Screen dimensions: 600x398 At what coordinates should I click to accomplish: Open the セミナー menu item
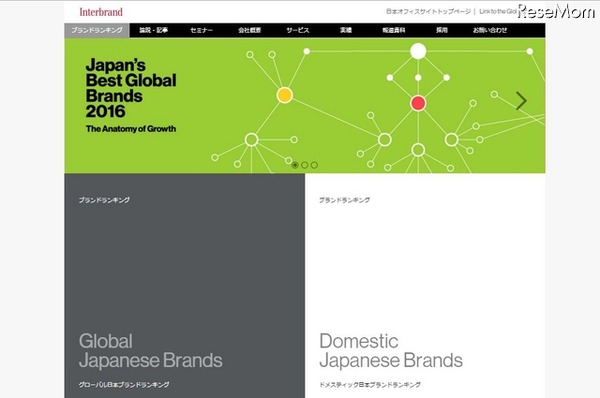tap(202, 30)
